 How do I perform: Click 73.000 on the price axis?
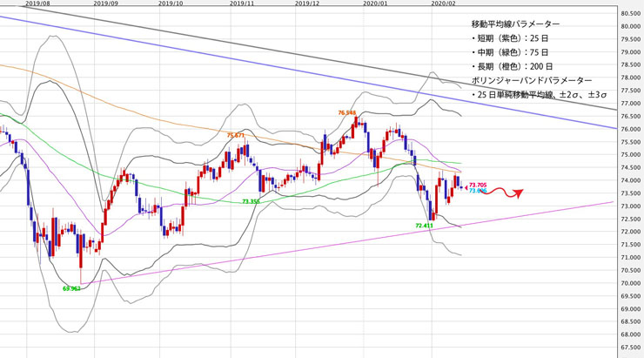tap(631, 206)
